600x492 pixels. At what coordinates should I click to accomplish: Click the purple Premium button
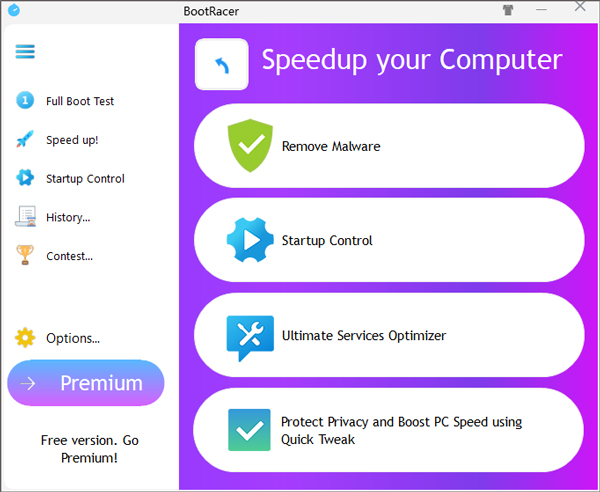click(x=86, y=383)
